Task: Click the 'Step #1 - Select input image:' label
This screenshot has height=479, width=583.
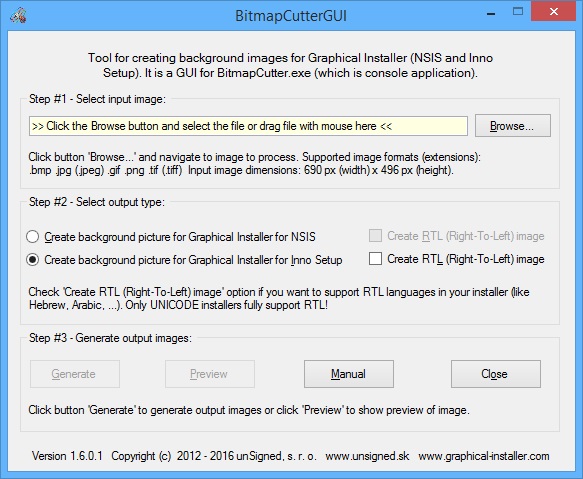Action: (x=97, y=99)
